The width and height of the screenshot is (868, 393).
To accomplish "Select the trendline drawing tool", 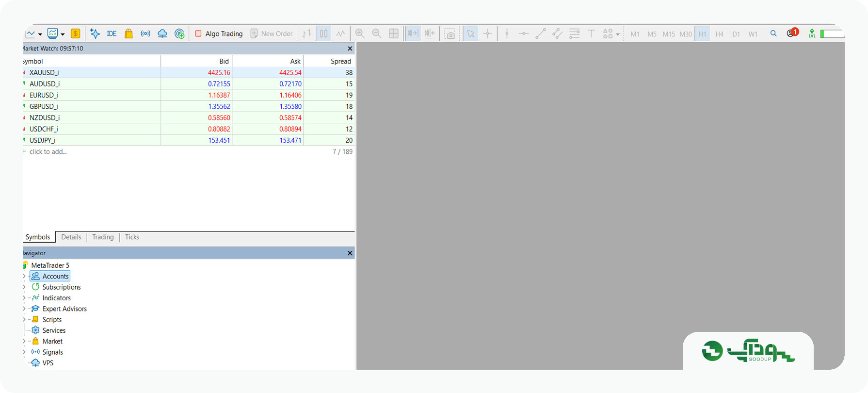I will point(541,33).
